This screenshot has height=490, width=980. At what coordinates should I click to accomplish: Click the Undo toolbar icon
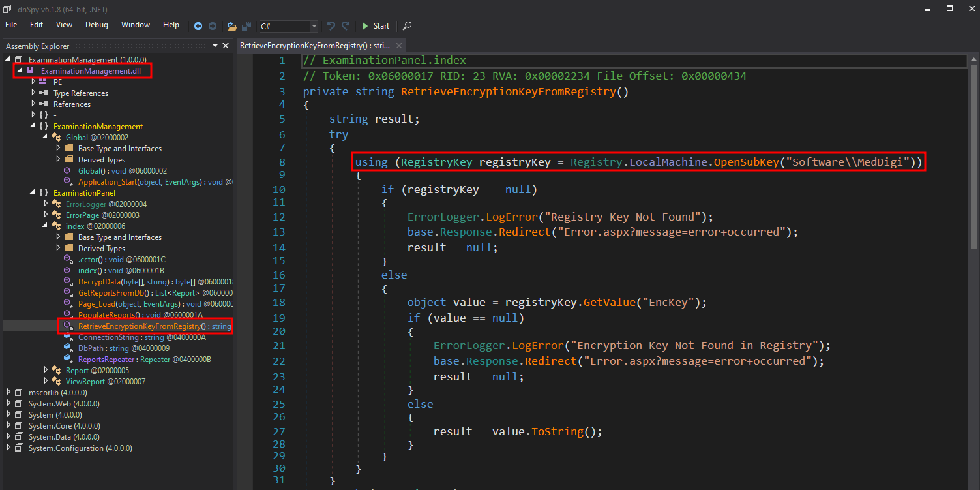(x=331, y=26)
